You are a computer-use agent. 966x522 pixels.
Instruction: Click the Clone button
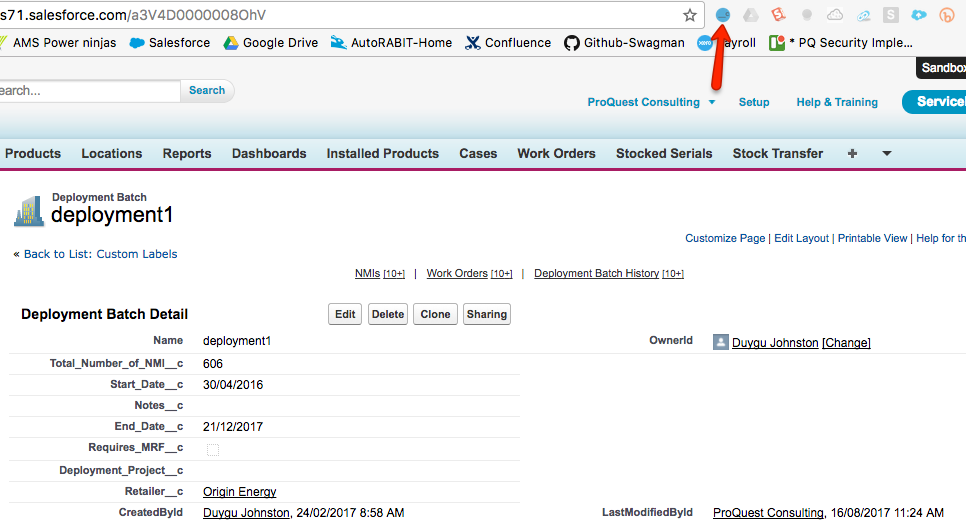[435, 314]
